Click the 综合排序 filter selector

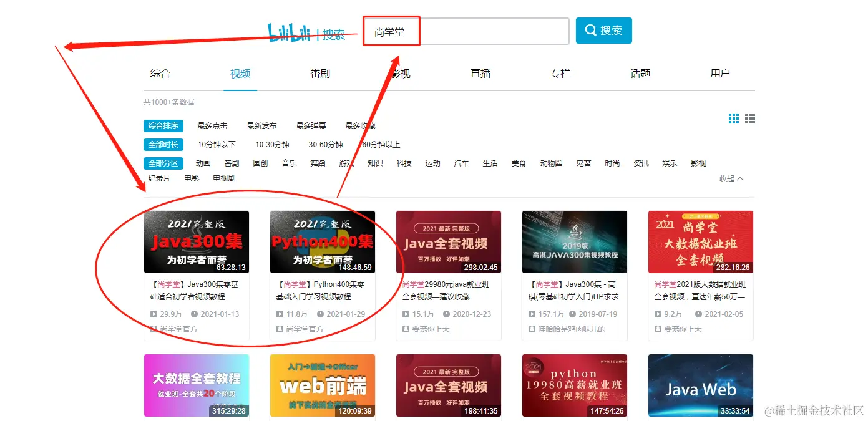click(x=163, y=125)
